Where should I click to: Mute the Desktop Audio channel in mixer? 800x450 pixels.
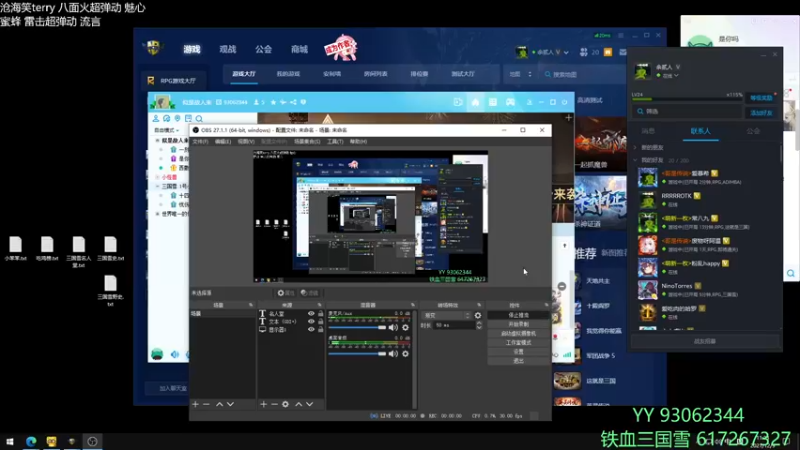(393, 354)
